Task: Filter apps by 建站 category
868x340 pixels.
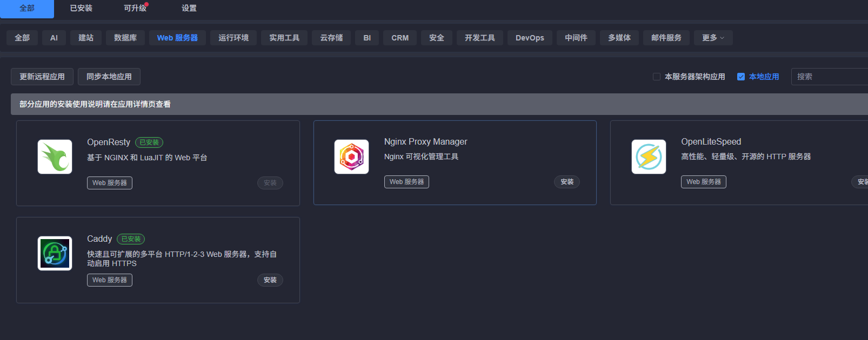Action: pos(86,38)
